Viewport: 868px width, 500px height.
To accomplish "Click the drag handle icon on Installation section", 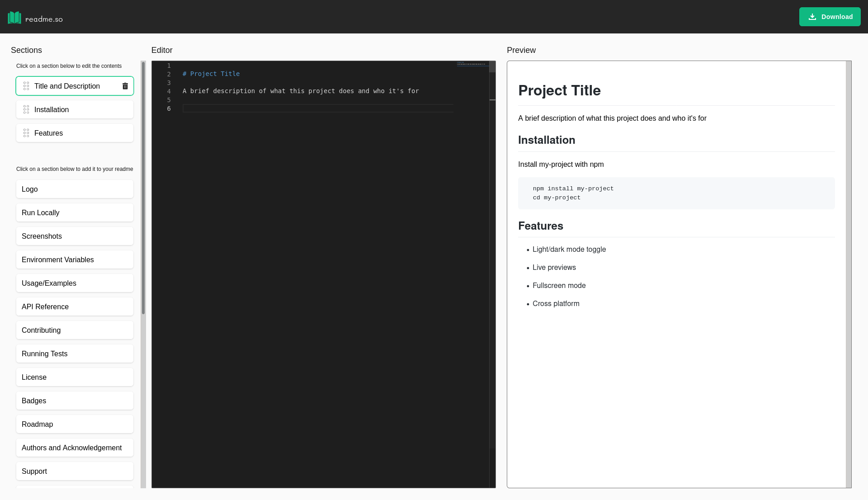I will (x=26, y=110).
